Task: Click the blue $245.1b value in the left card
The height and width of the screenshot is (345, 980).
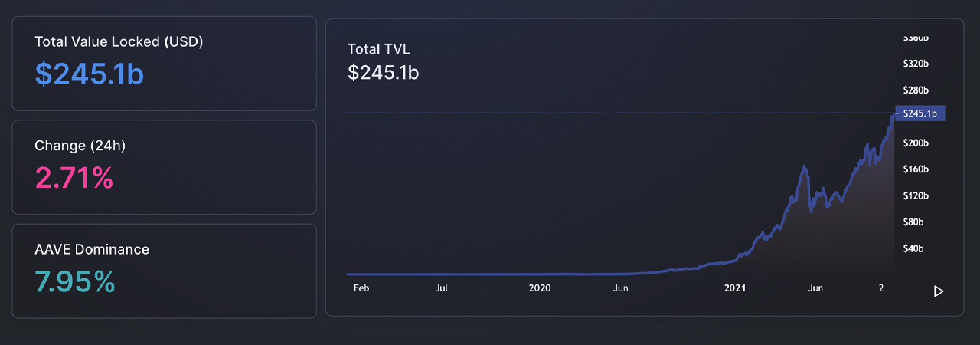Action: coord(89,74)
